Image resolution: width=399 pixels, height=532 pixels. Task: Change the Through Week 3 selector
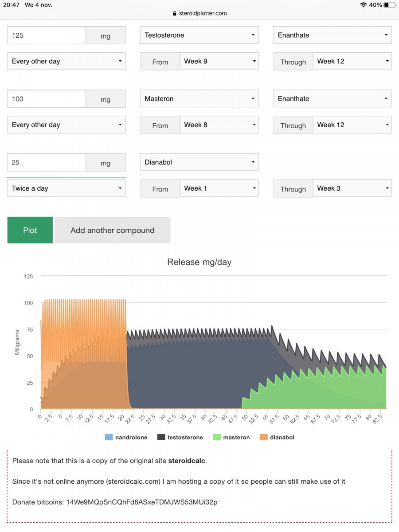(352, 188)
